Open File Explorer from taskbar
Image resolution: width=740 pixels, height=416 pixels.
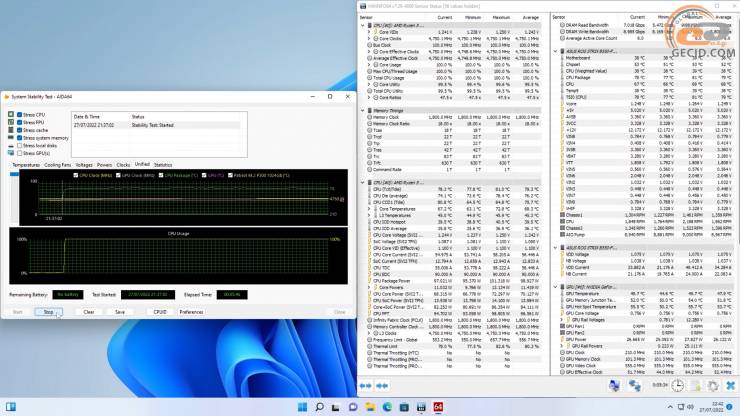pos(370,407)
